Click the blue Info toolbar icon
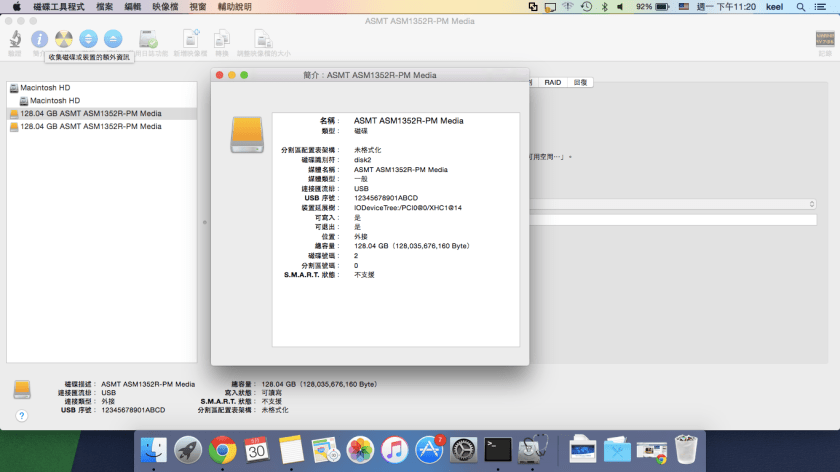840x472 pixels. click(x=39, y=40)
